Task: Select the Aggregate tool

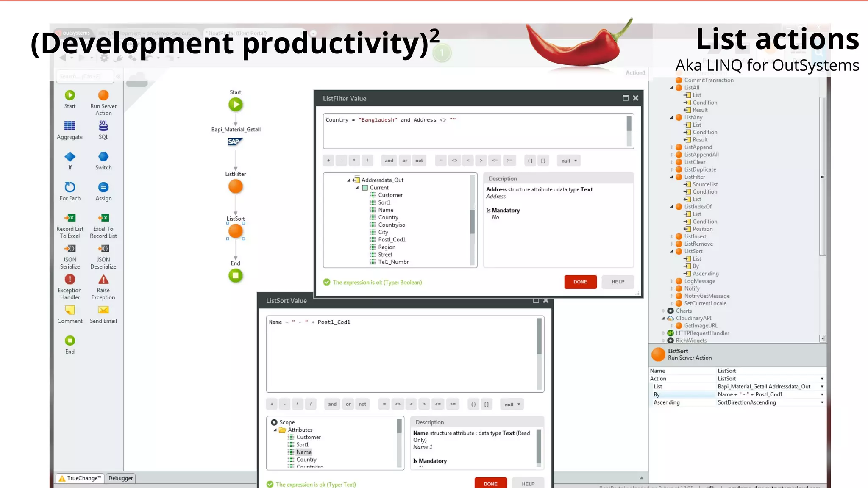Action: point(70,130)
